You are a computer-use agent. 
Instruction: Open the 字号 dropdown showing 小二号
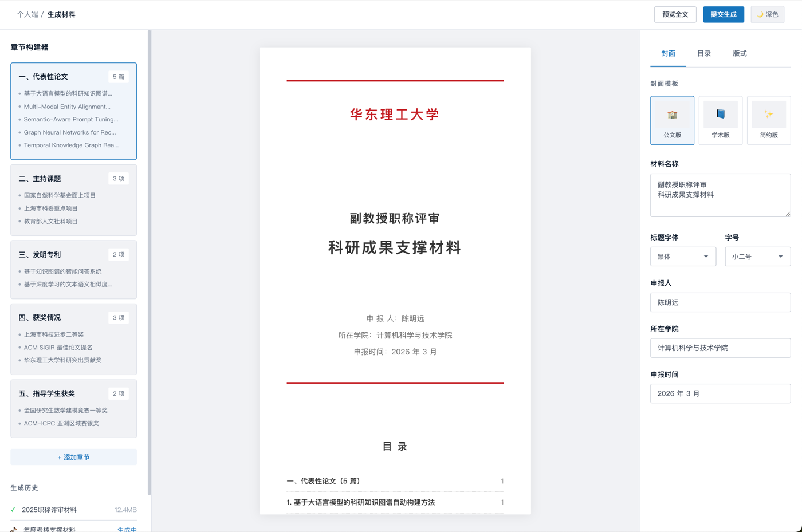click(757, 257)
